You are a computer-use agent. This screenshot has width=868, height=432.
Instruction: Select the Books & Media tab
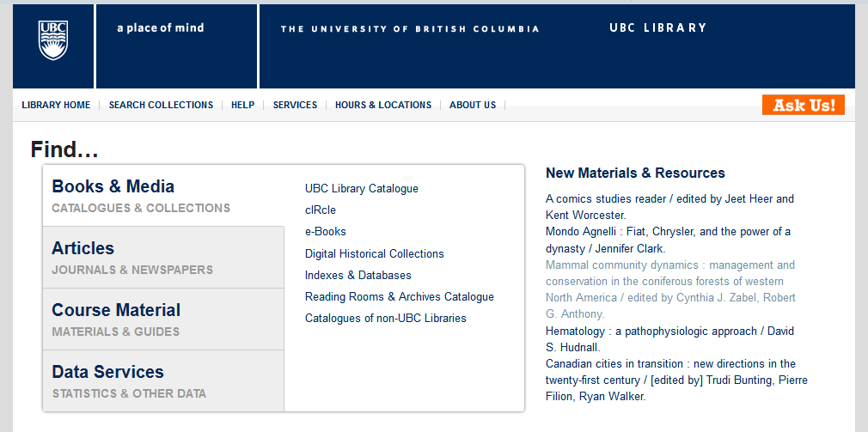pyautogui.click(x=163, y=195)
